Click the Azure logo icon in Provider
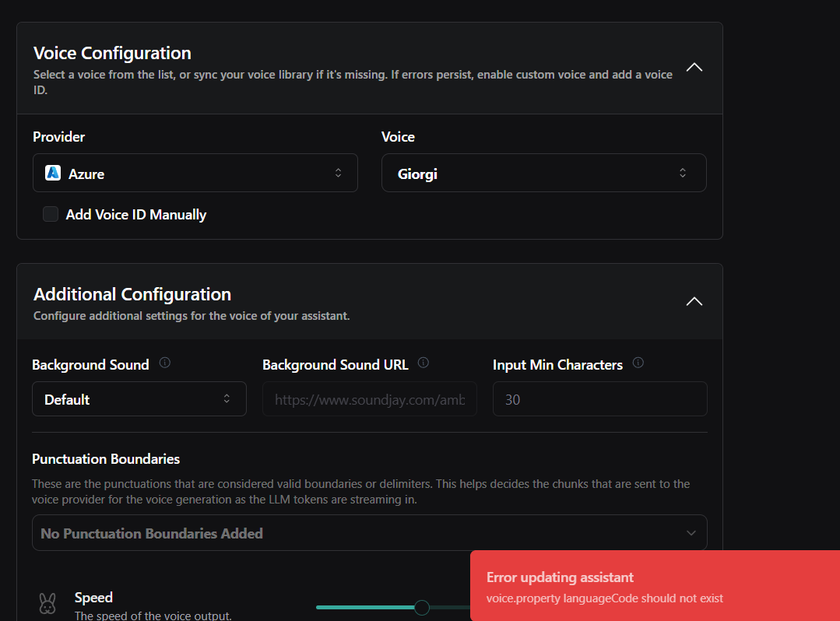Viewport: 840px width, 621px height. click(53, 173)
